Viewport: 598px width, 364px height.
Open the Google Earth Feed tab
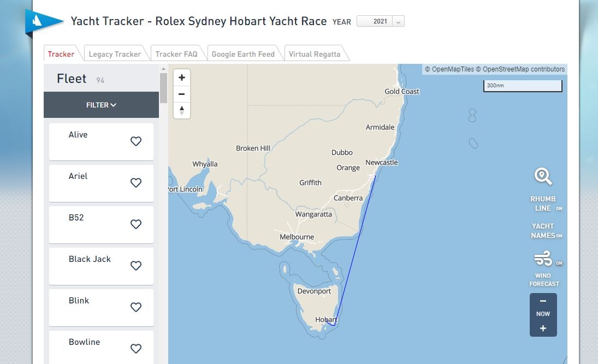[244, 53]
